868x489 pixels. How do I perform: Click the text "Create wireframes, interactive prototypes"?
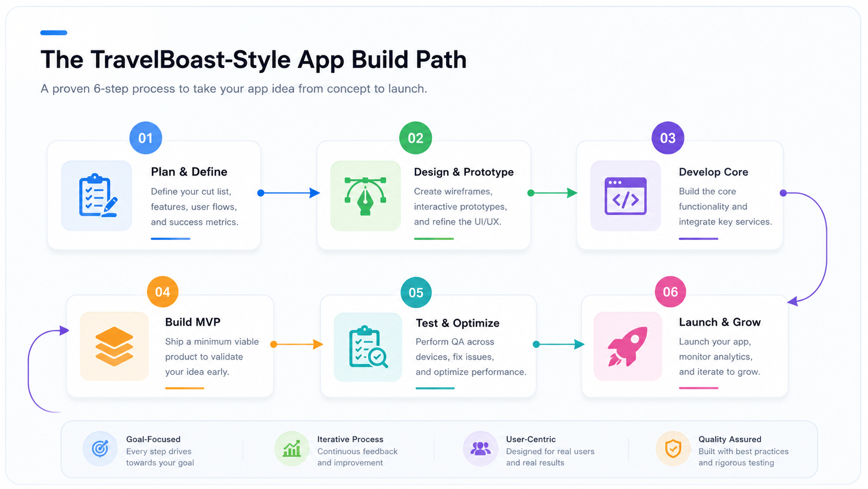tap(460, 199)
